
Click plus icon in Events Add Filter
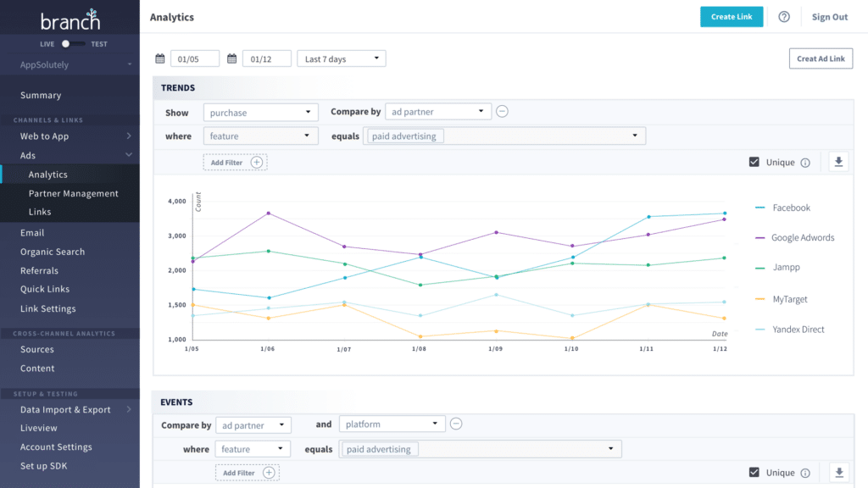[269, 473]
